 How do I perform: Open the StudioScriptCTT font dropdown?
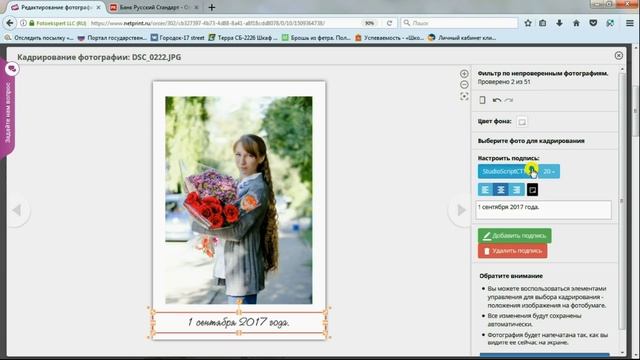pos(508,171)
